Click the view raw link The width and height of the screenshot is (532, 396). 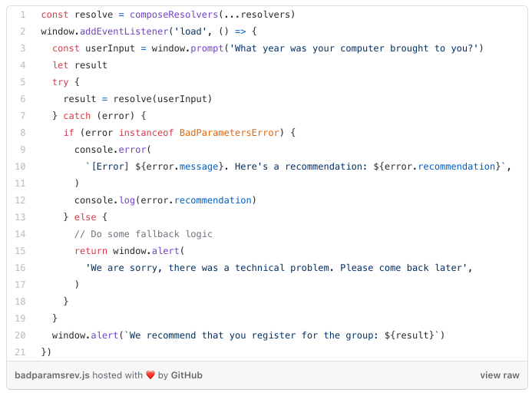click(500, 375)
